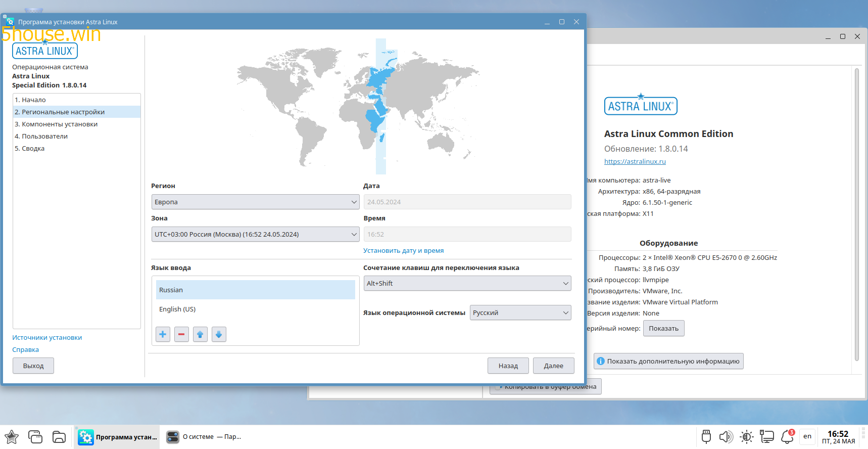Screen dimensions: 868x449
Task: Expand the Зона timezone dropdown
Action: (255, 234)
